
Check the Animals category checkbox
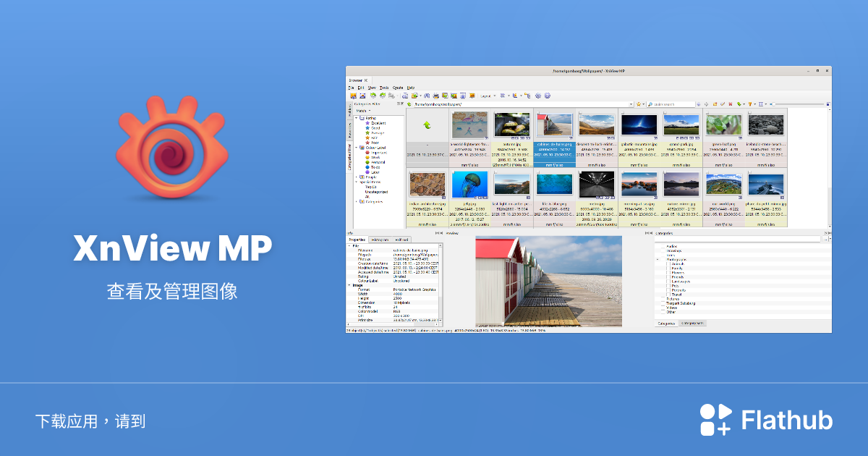tap(668, 264)
